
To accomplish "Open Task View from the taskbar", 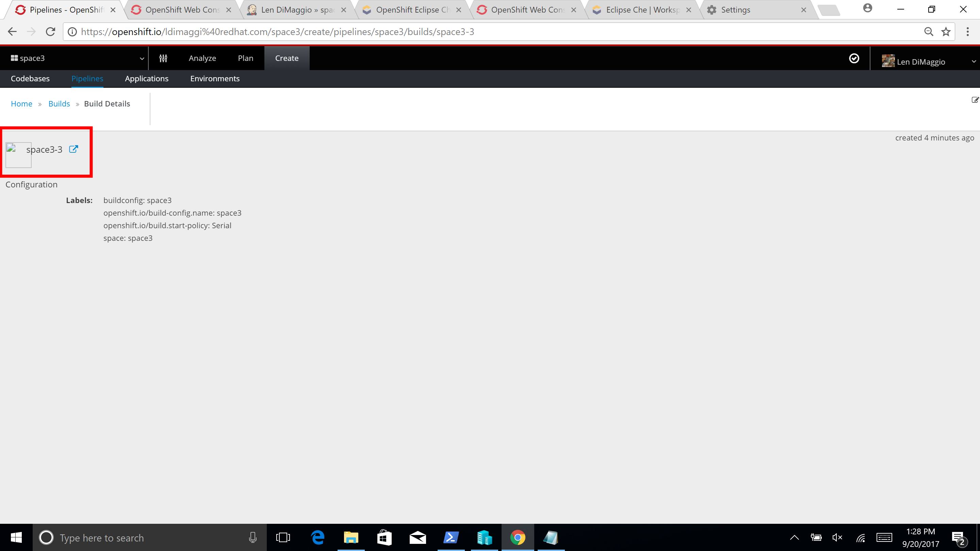I will coord(283,538).
